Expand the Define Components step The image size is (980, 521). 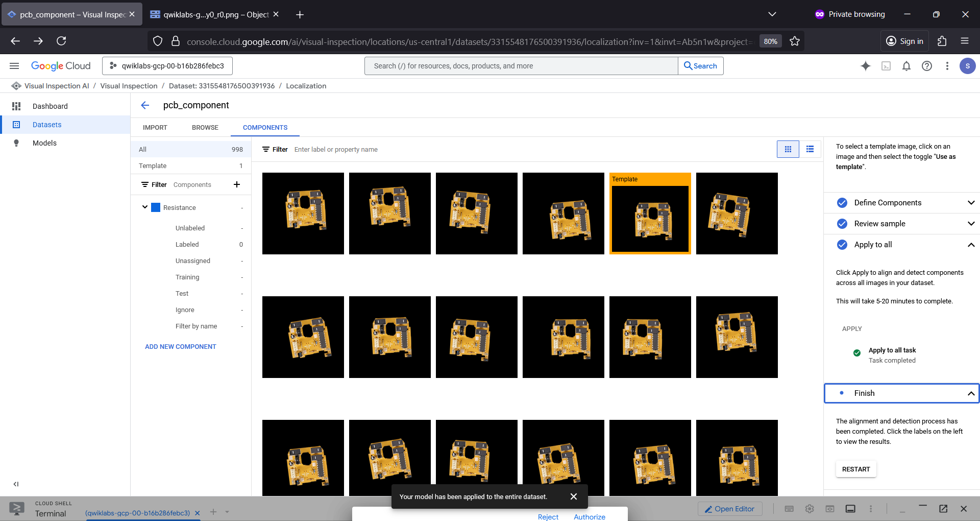971,203
